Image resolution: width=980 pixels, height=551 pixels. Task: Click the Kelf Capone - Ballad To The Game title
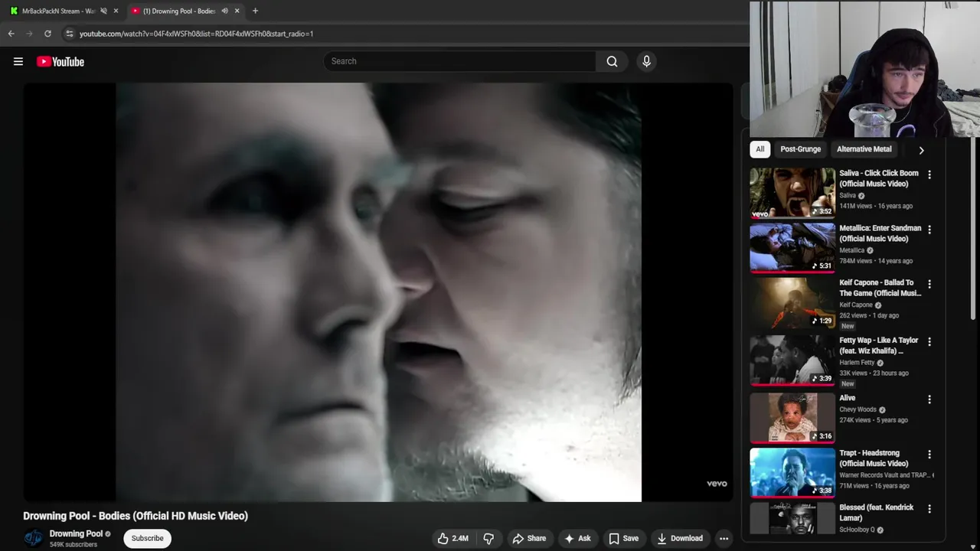pyautogui.click(x=880, y=288)
